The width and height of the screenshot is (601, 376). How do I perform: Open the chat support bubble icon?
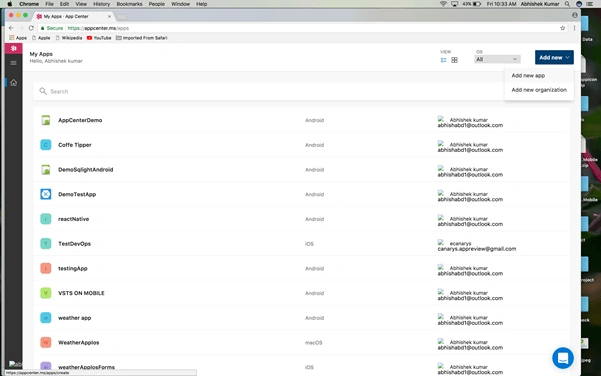[563, 358]
